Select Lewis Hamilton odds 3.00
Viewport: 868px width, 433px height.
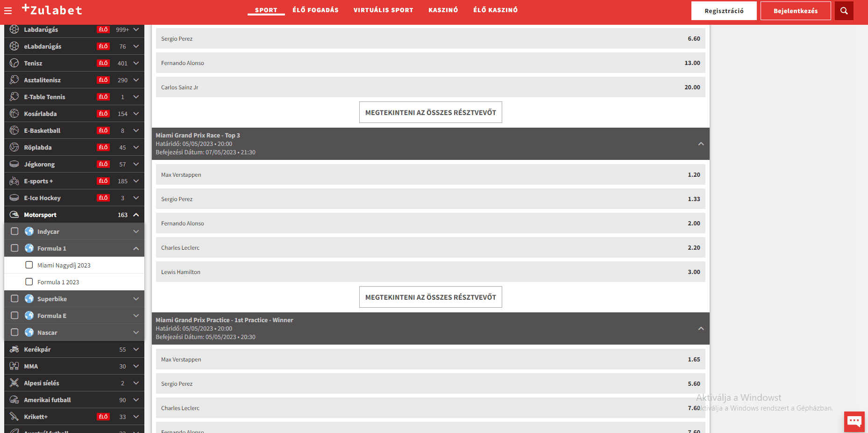click(430, 272)
